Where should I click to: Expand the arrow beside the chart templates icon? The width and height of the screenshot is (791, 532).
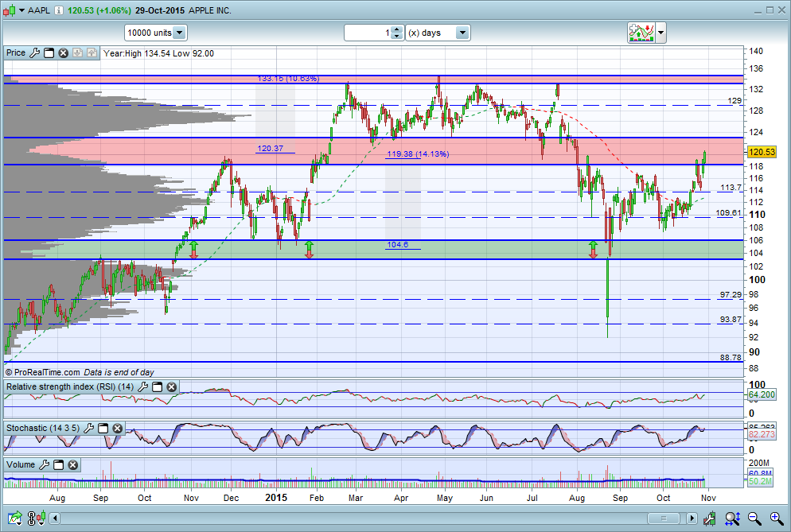(660, 33)
